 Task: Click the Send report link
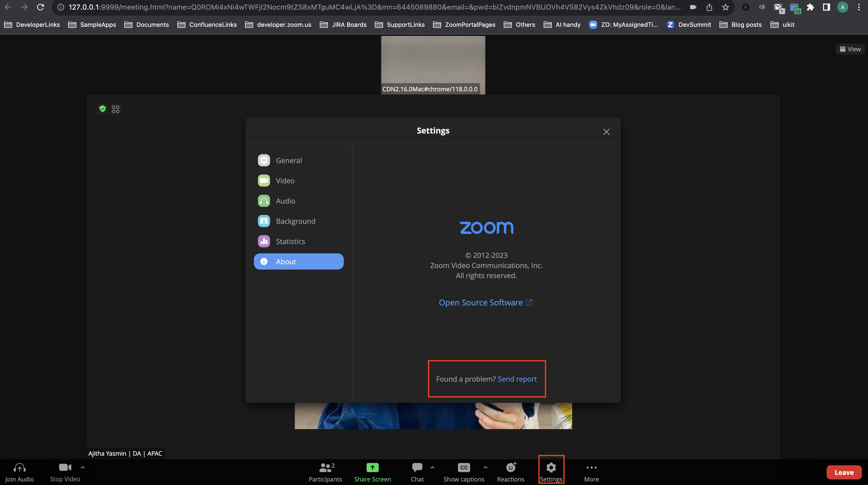(517, 379)
